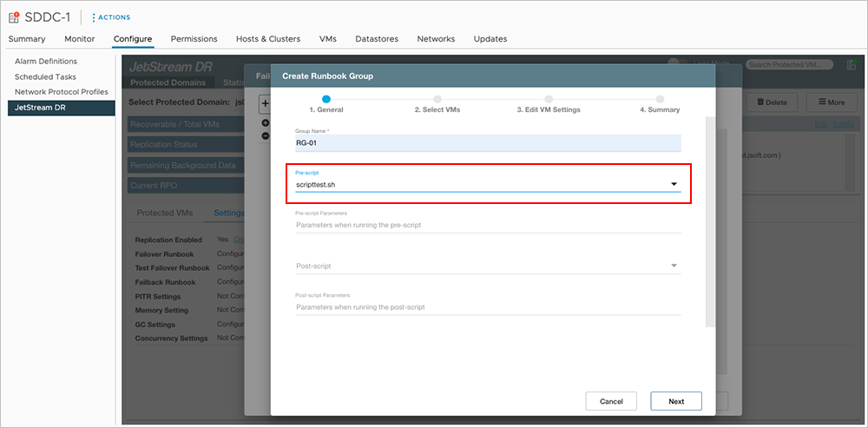This screenshot has width=868, height=428.
Task: Expand the Post-script dropdown
Action: tap(674, 266)
